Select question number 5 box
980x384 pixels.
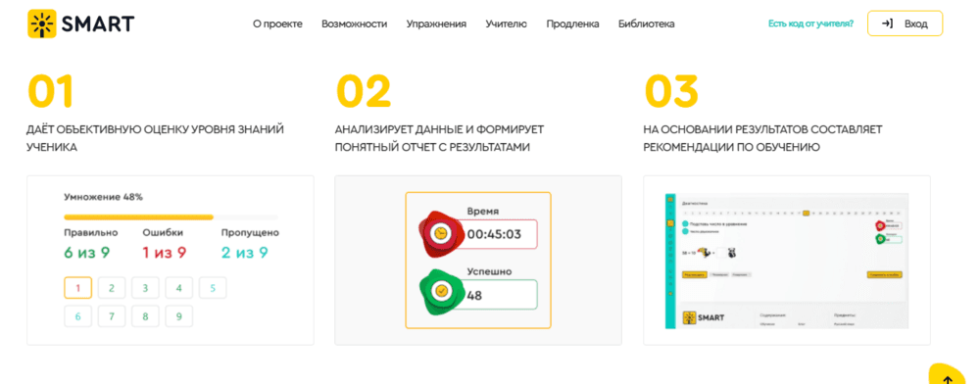point(213,288)
